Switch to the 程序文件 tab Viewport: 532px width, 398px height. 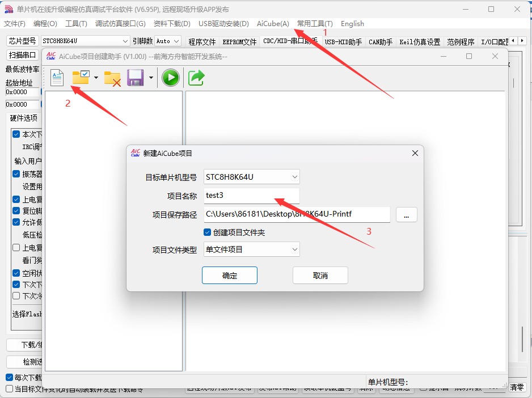coord(202,42)
